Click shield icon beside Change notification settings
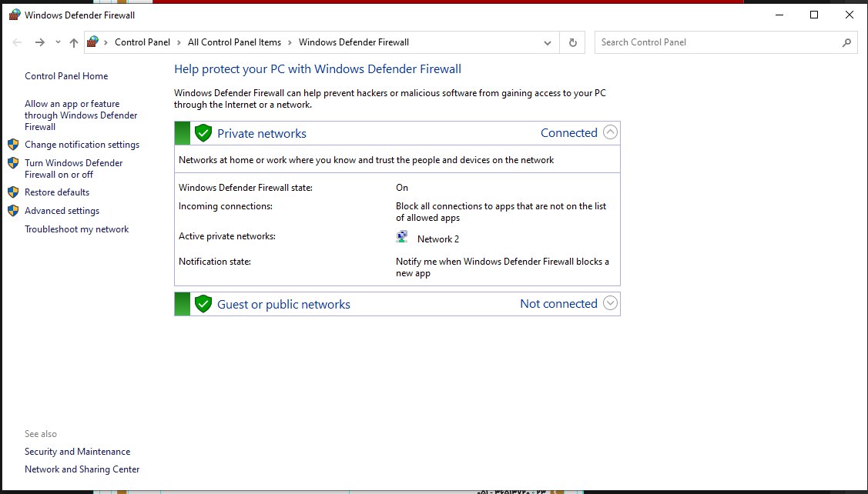 [x=13, y=145]
